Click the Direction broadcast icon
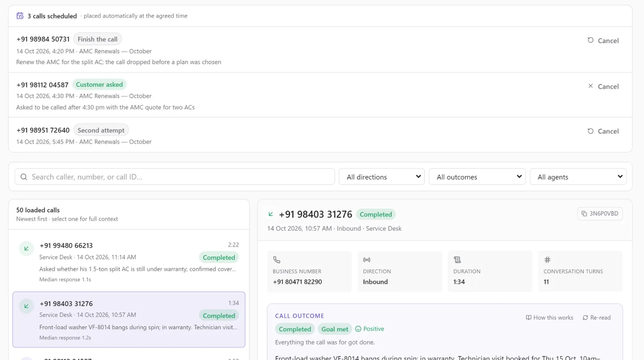644x360 pixels. coord(367,260)
